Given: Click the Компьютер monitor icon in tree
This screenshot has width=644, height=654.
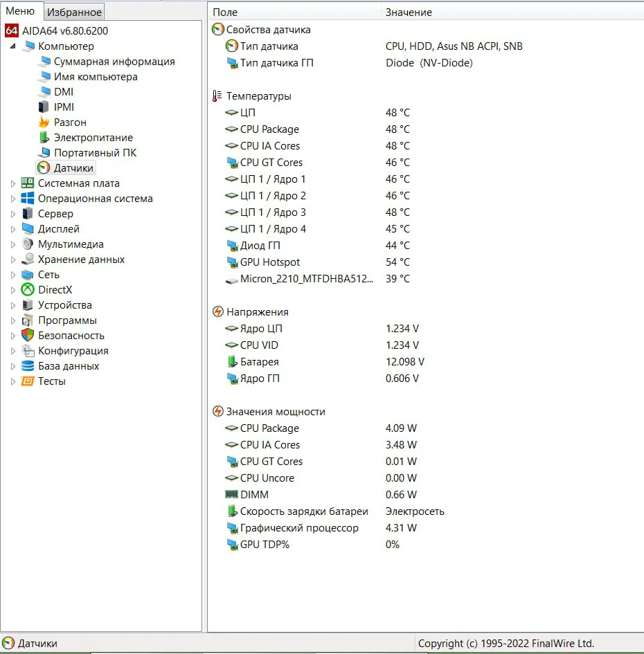Looking at the screenshot, I should 28,46.
